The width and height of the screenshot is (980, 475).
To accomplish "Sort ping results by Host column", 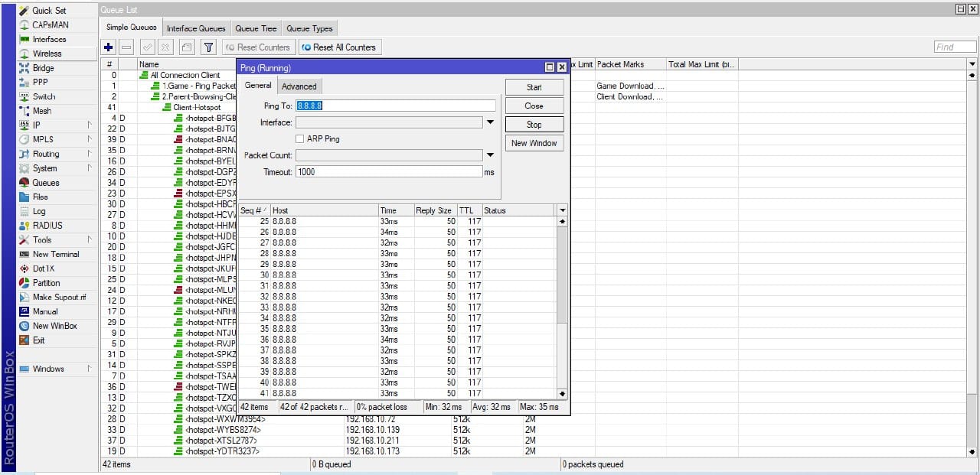I will coord(324,210).
